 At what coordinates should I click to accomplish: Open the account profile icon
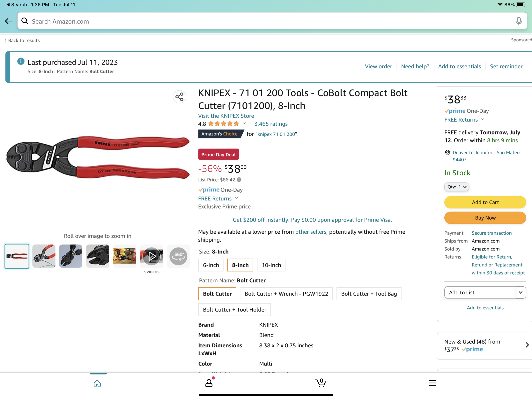(x=209, y=383)
